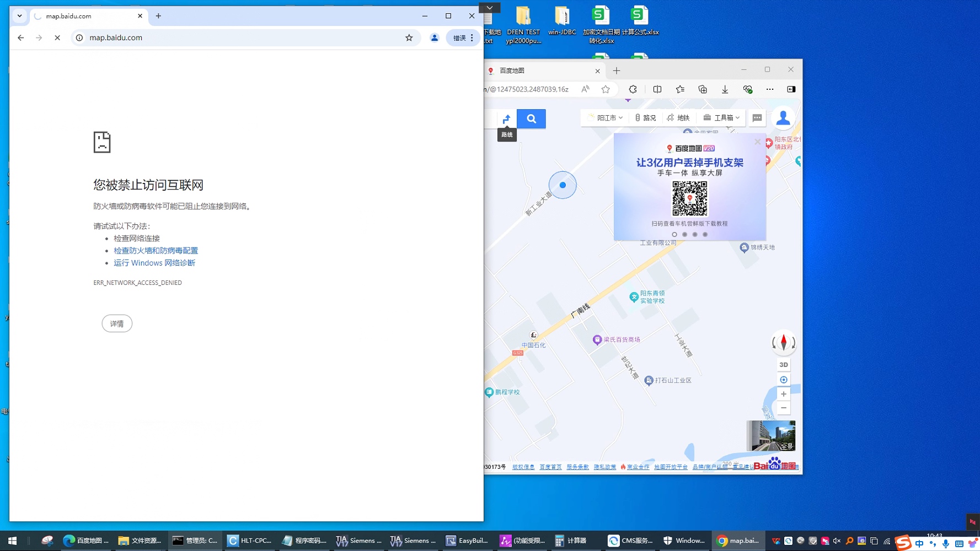Click Chrome back navigation arrow
The height and width of the screenshot is (551, 980).
pos(20,37)
